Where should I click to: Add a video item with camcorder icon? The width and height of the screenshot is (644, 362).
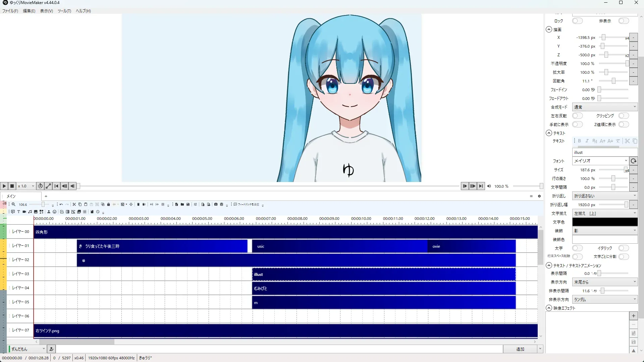pyautogui.click(x=24, y=212)
